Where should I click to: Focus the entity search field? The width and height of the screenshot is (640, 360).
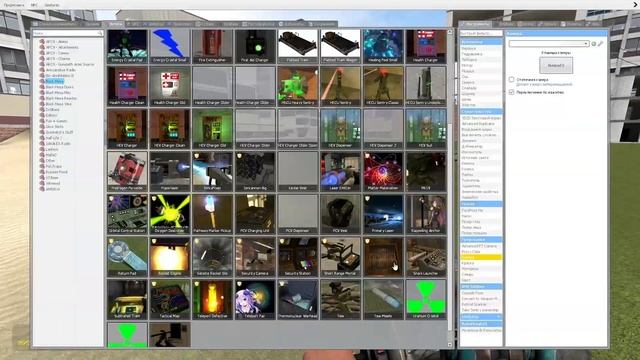(68, 33)
